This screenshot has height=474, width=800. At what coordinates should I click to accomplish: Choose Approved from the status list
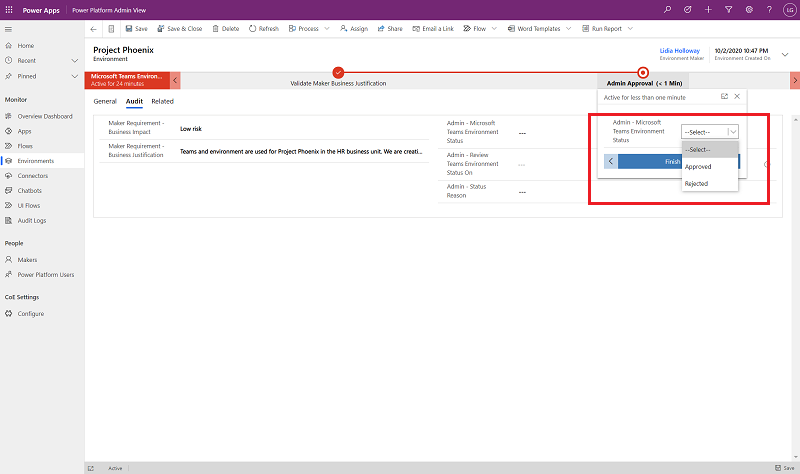click(698, 166)
